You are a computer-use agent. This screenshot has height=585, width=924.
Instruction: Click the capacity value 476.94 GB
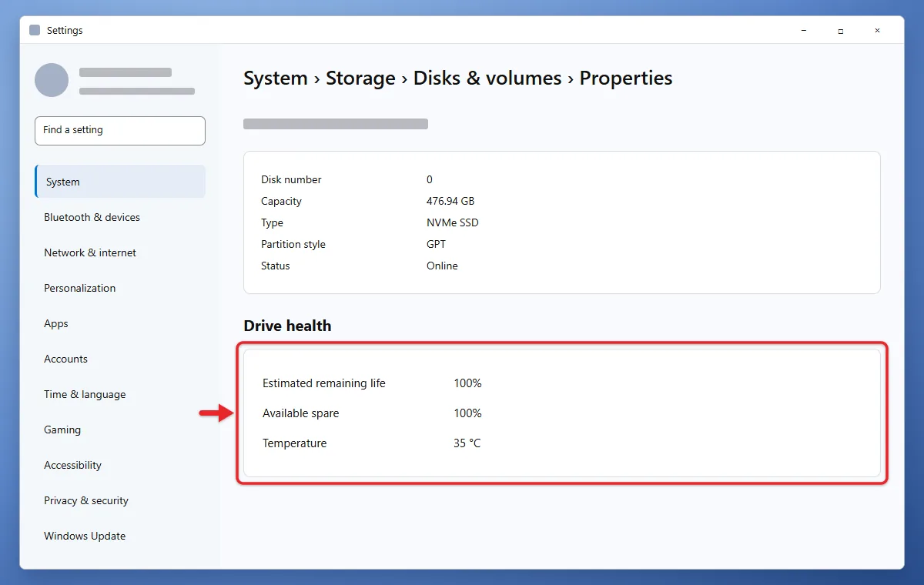point(450,201)
